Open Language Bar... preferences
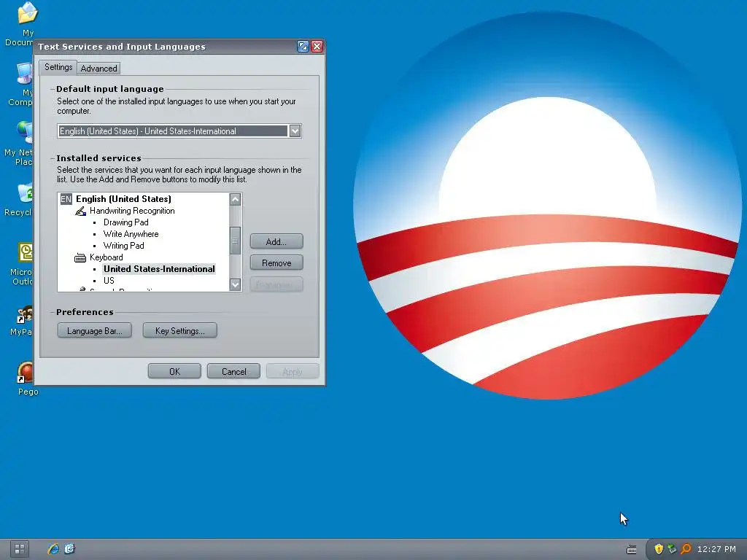 pos(94,330)
